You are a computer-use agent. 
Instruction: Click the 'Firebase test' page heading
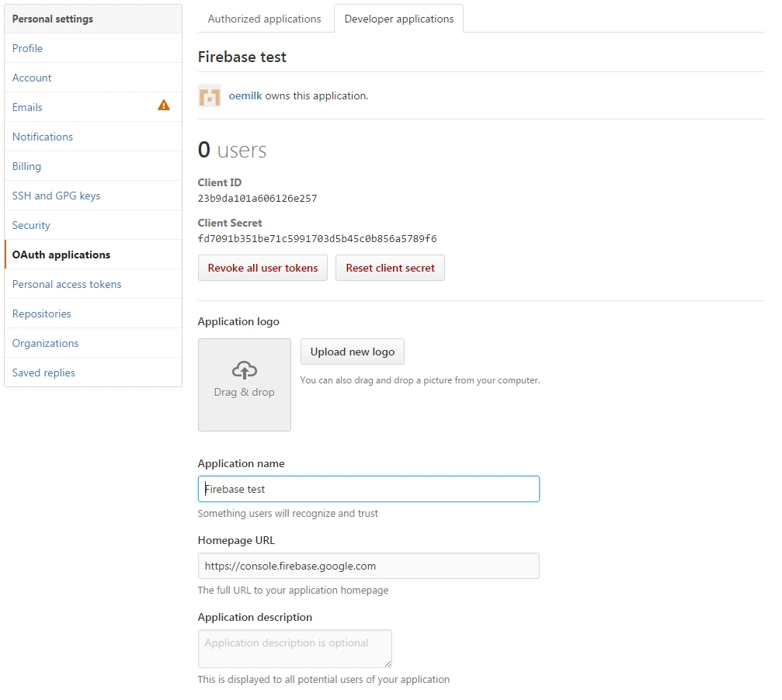tap(242, 57)
